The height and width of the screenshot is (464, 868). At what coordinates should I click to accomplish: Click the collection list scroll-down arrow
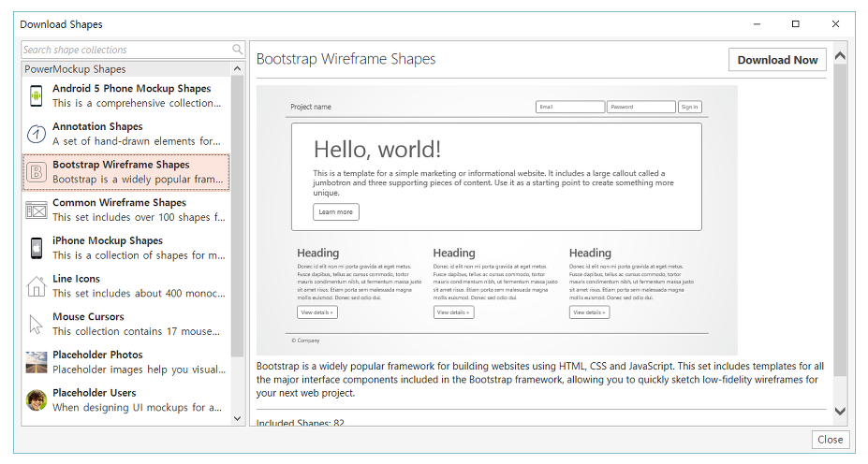pyautogui.click(x=238, y=419)
